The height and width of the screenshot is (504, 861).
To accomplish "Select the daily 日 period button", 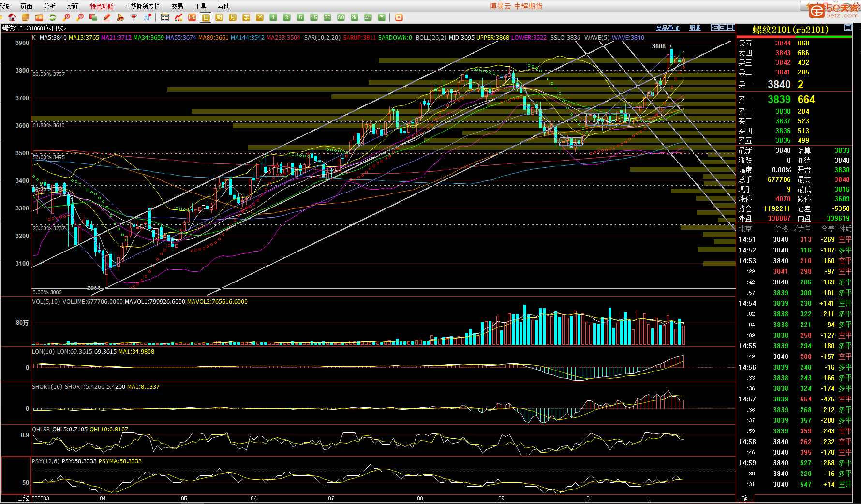I will tap(206, 17).
